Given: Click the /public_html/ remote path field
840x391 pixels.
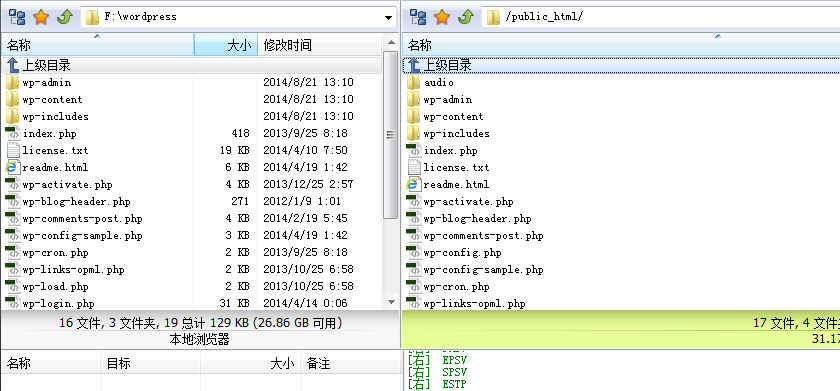Looking at the screenshot, I should coord(661,17).
